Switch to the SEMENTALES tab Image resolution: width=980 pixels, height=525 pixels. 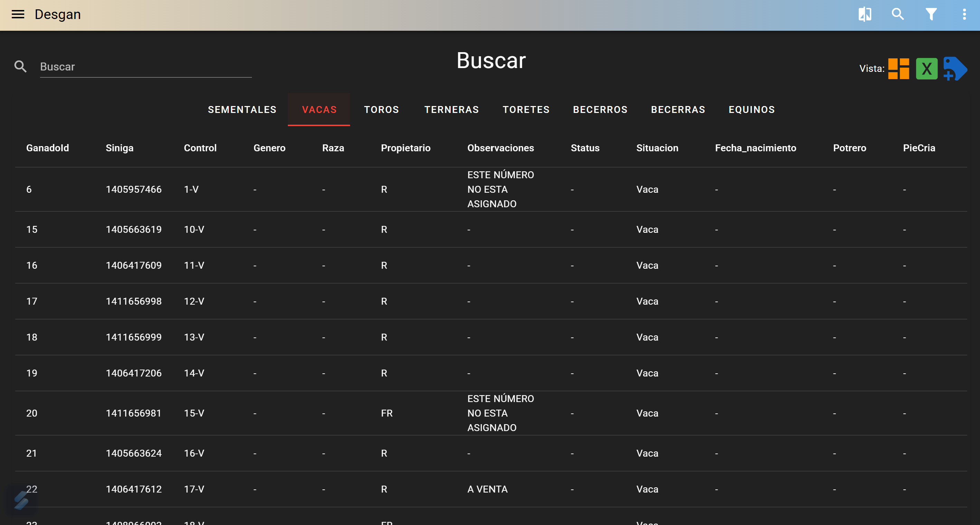coord(242,109)
